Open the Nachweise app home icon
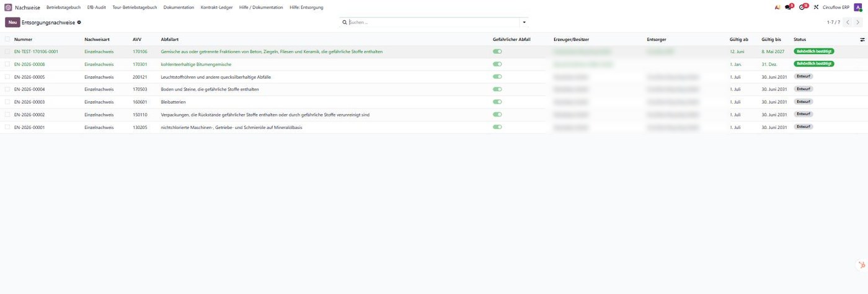The image size is (868, 294). [x=8, y=7]
